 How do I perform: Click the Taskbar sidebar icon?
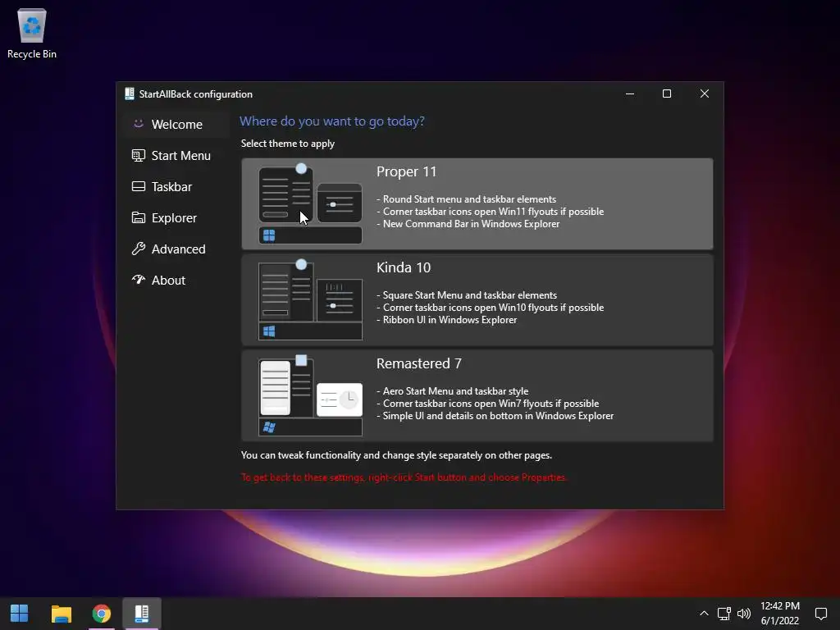tap(138, 186)
